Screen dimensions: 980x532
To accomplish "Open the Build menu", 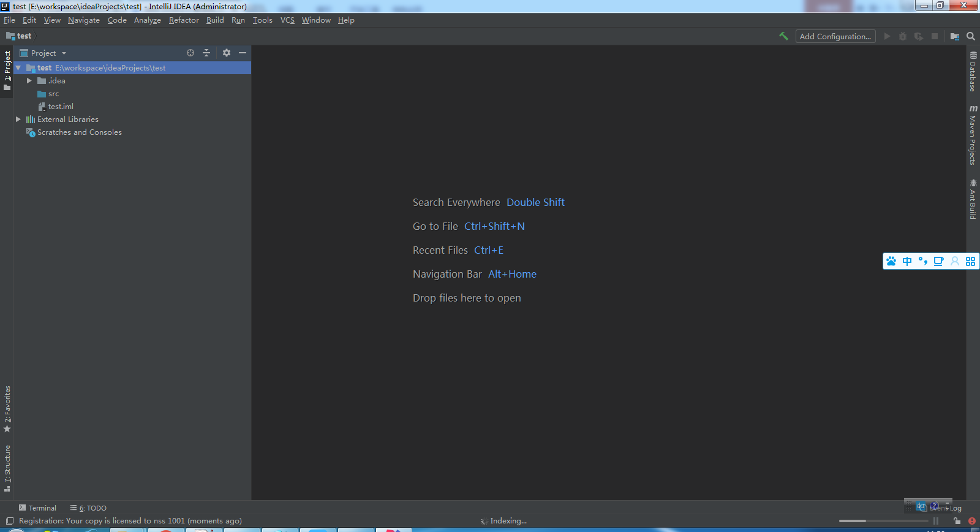I will point(215,20).
